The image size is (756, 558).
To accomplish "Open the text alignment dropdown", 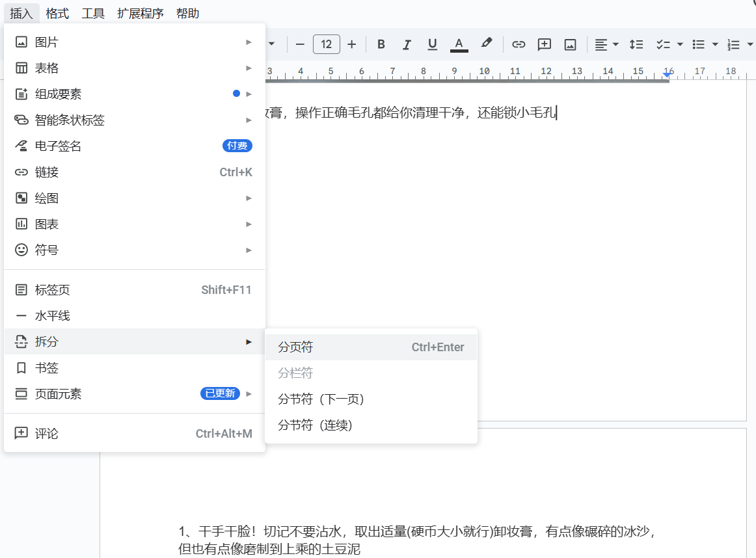I will [x=606, y=44].
